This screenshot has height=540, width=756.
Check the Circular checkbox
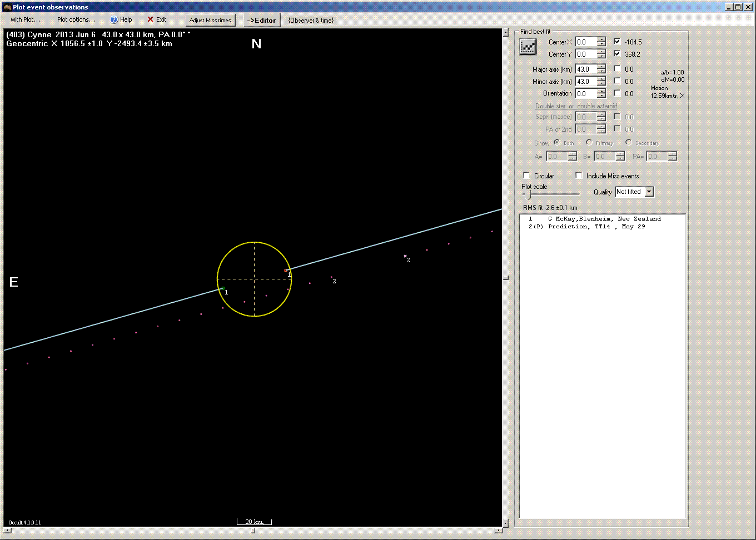click(x=526, y=176)
